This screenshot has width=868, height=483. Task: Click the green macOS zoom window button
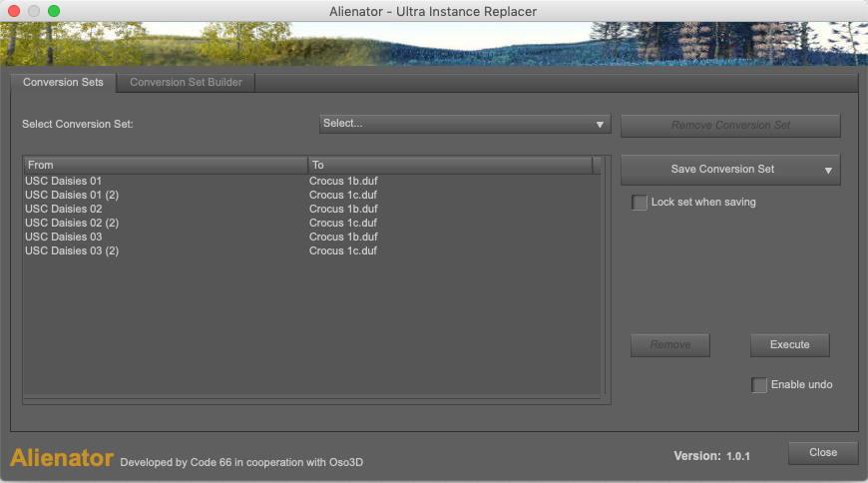click(54, 11)
